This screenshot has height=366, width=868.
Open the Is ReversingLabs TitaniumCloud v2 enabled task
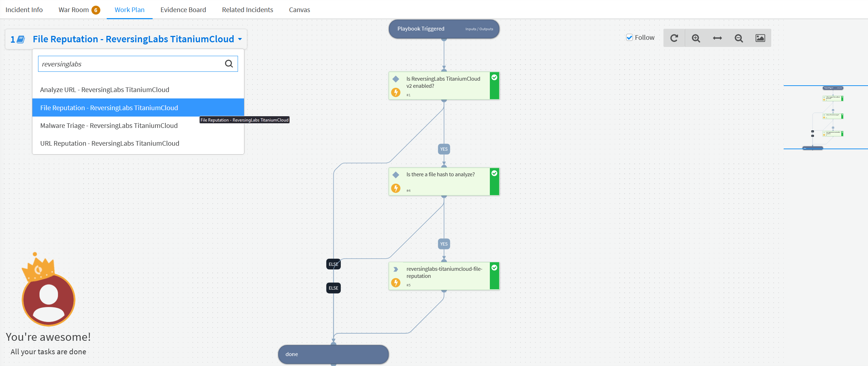point(444,86)
